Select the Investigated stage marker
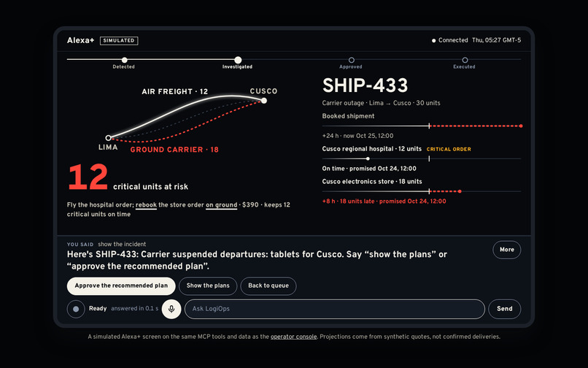 238,60
